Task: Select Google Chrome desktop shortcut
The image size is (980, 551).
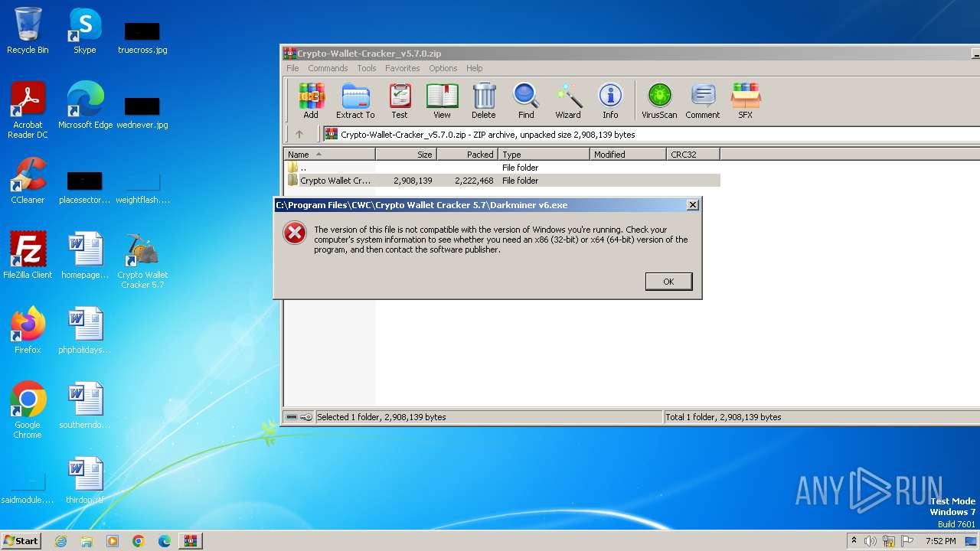Action: [x=28, y=410]
